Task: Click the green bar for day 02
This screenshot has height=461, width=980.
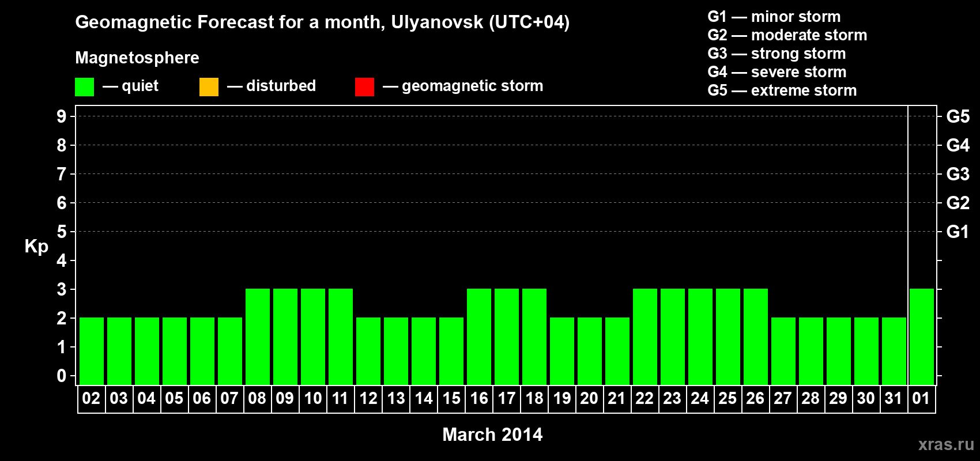Action: click(92, 351)
